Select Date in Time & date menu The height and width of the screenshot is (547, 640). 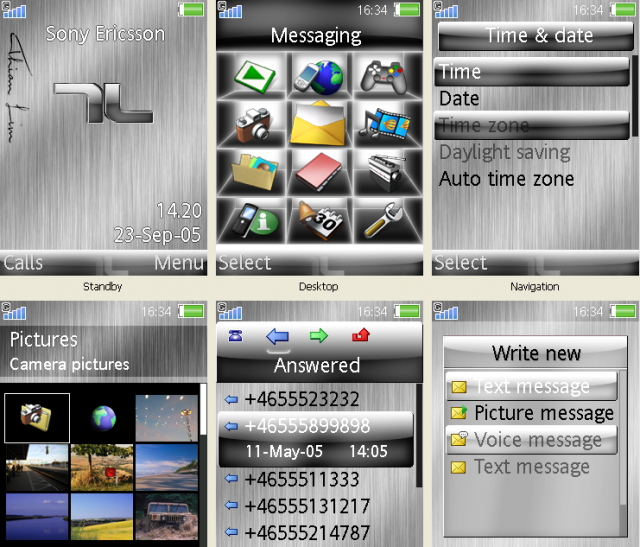tap(532, 98)
